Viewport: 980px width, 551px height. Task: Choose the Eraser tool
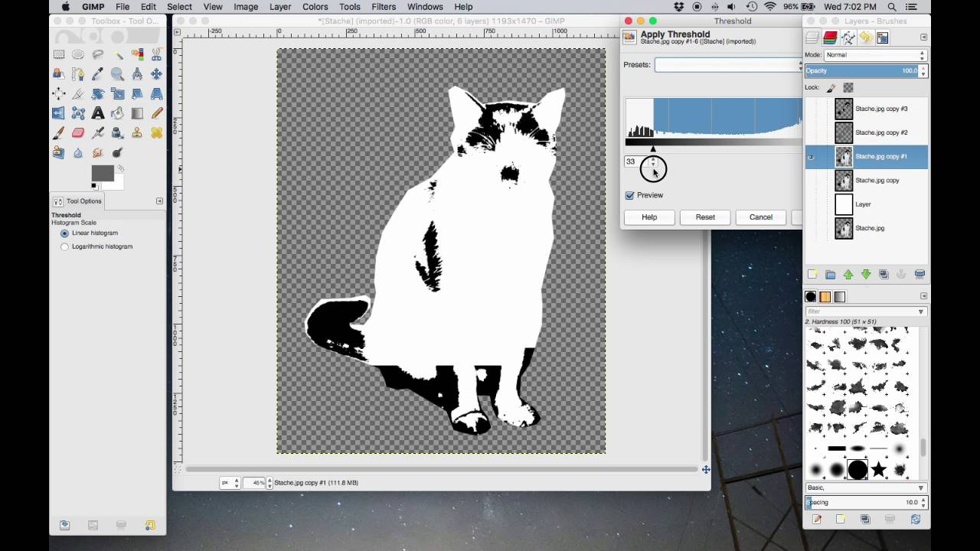[78, 133]
